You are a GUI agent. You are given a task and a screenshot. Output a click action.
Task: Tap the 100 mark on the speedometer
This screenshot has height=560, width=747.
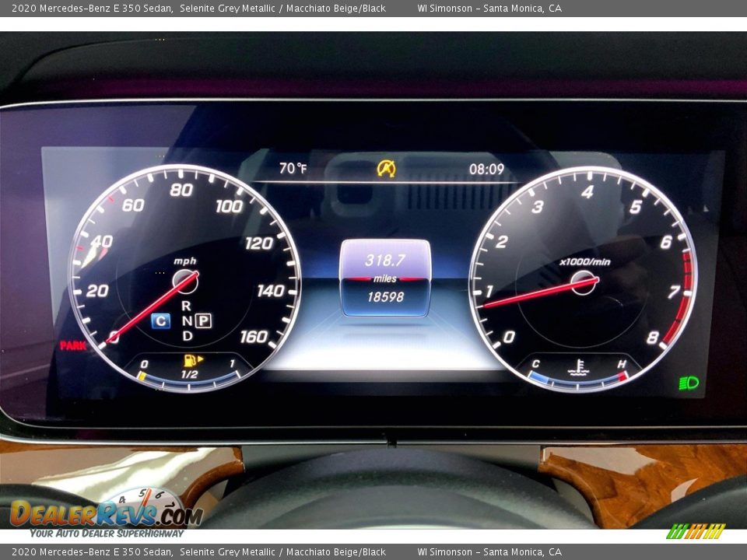click(x=229, y=206)
